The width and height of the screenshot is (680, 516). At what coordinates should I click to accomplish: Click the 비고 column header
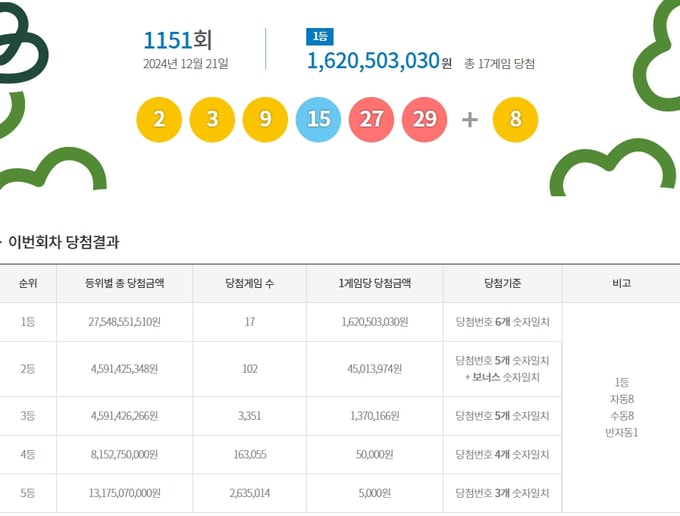(621, 284)
